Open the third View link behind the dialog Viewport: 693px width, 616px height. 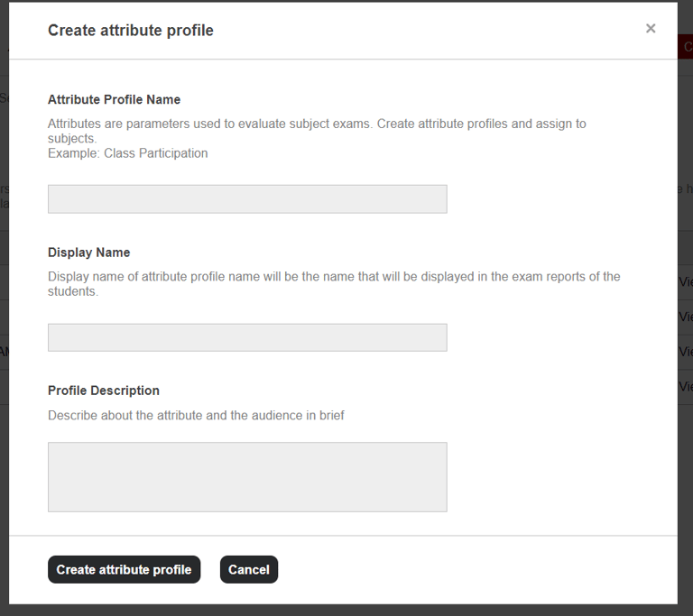coord(685,352)
